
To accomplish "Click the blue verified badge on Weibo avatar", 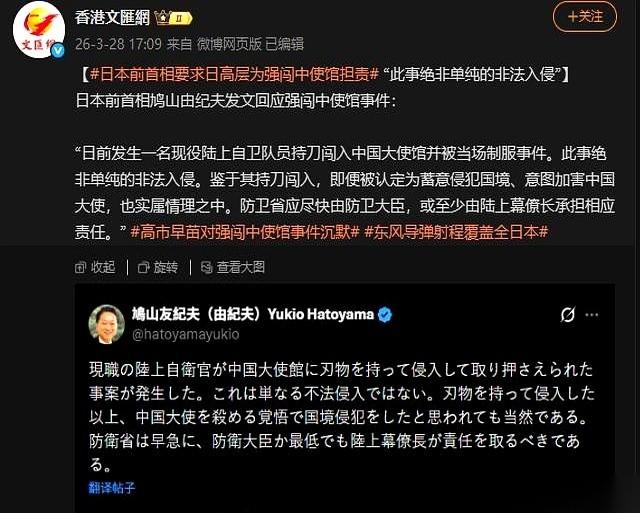I will (58, 50).
